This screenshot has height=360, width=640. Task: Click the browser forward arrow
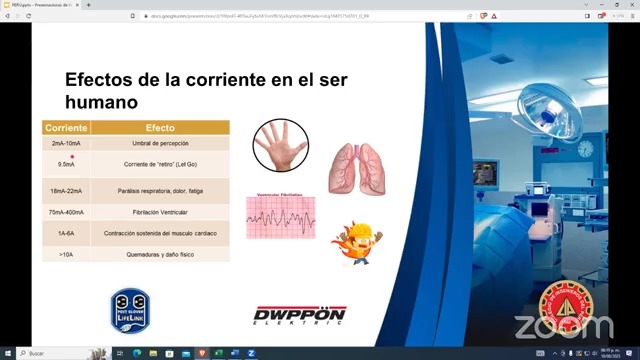(18, 16)
